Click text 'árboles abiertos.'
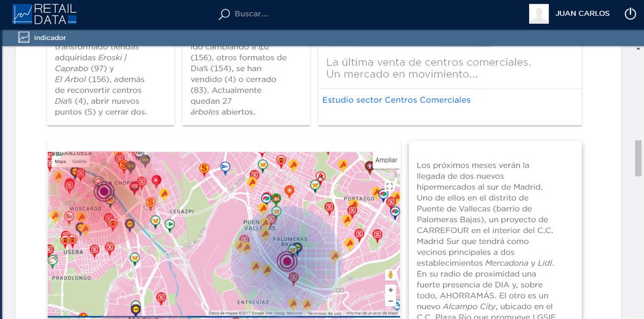The width and height of the screenshot is (644, 319). click(x=223, y=112)
